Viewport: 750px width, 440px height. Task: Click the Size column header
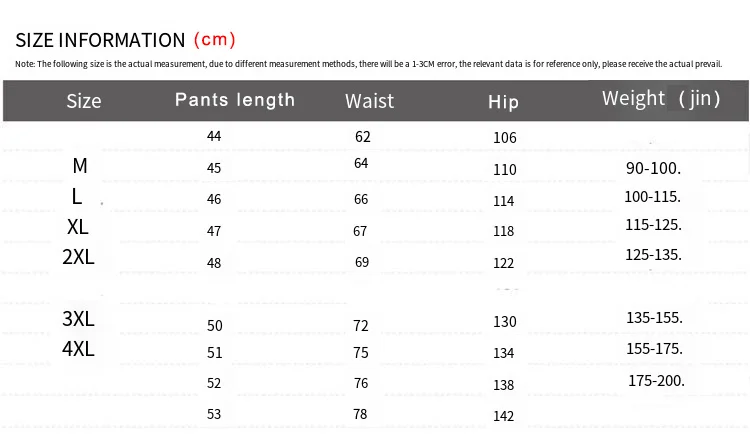tap(84, 101)
